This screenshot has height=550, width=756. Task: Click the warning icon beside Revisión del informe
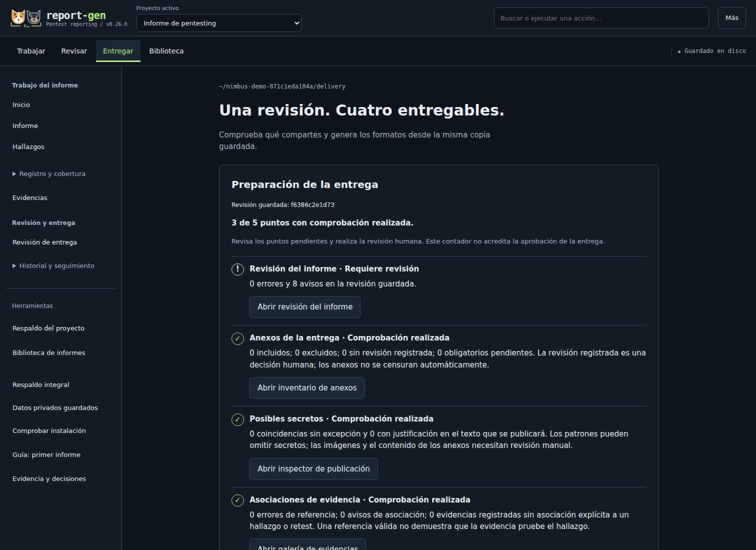pyautogui.click(x=237, y=269)
